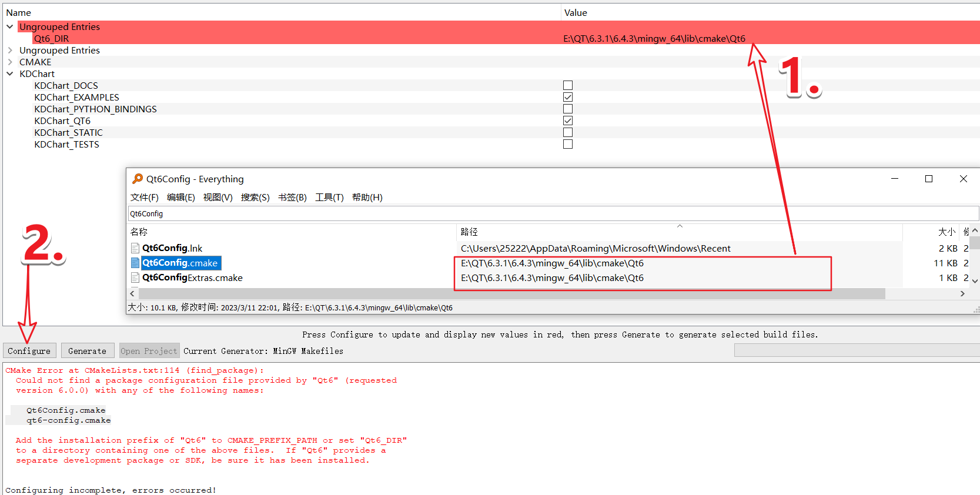The height and width of the screenshot is (495, 980).
Task: Minimize the Everything window
Action: (x=895, y=179)
